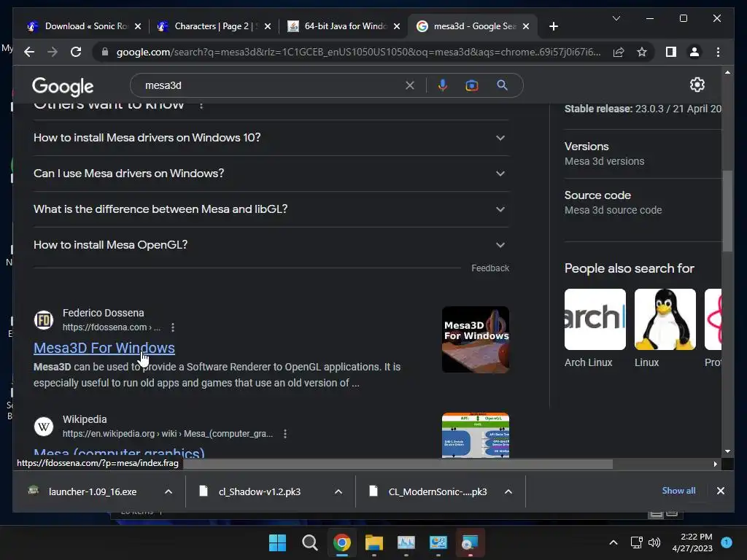Open Google settings gear icon

[x=697, y=85]
